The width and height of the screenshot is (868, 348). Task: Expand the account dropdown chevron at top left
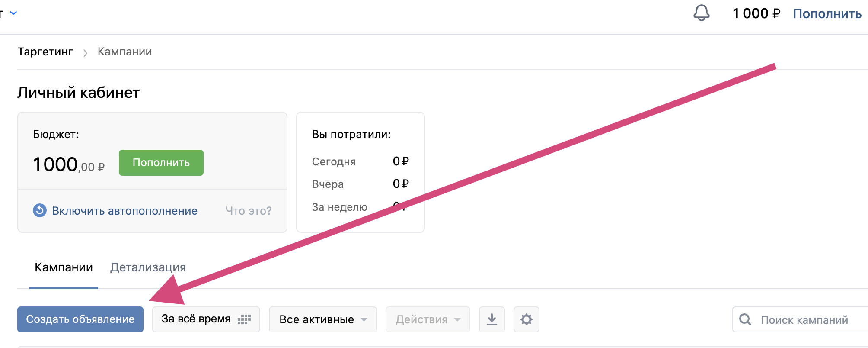coord(13,13)
